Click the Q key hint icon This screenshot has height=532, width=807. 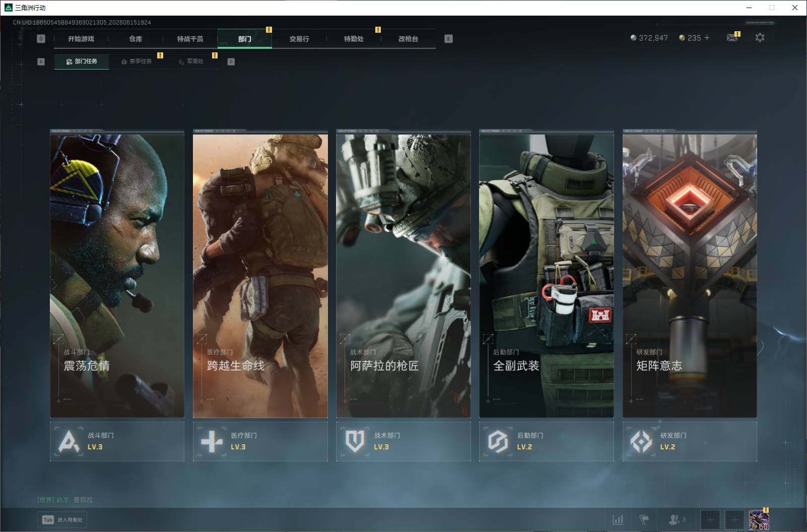pyautogui.click(x=41, y=39)
